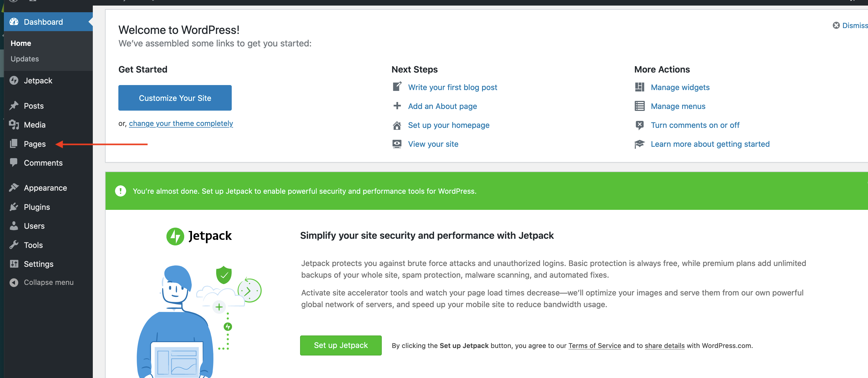Collapse the admin sidebar menu

(48, 282)
